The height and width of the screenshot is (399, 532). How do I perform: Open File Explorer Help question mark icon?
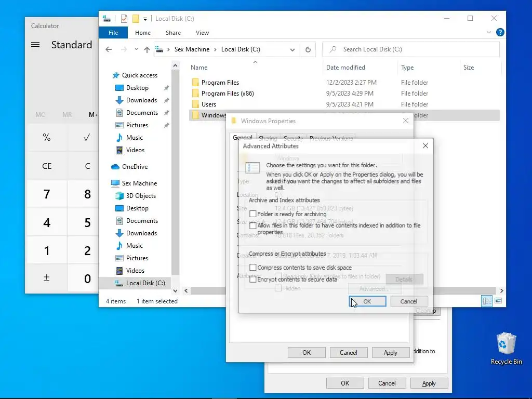(500, 32)
